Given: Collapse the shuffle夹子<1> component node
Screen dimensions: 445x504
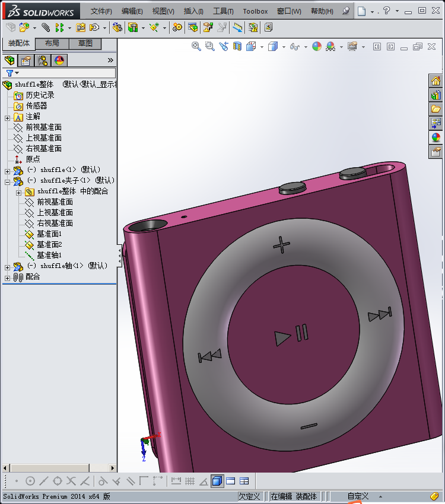Looking at the screenshot, I should (x=7, y=182).
